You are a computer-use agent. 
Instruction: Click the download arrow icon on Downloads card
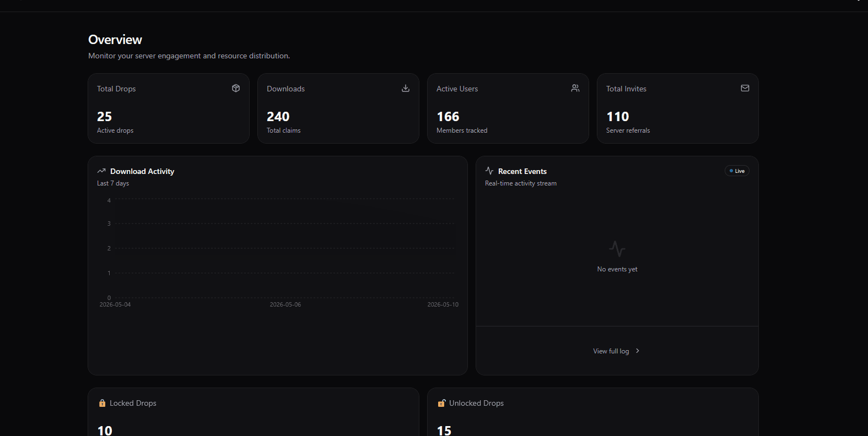[406, 88]
